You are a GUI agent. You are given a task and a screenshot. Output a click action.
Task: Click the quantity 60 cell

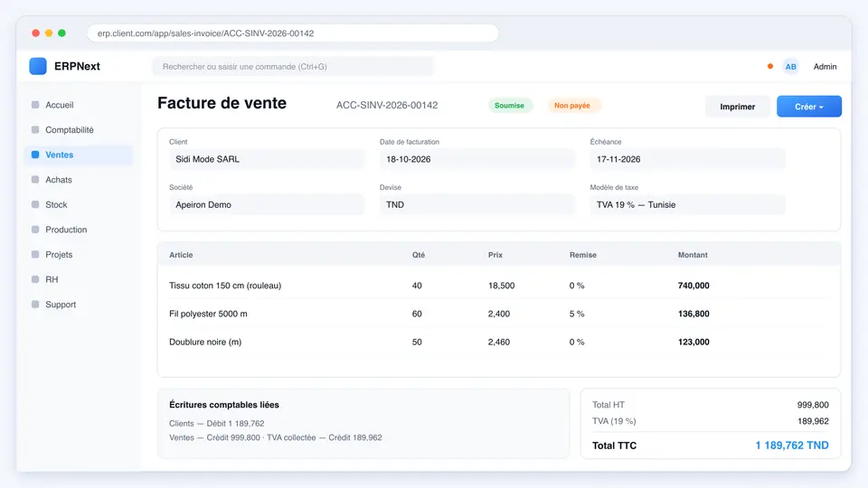point(417,314)
